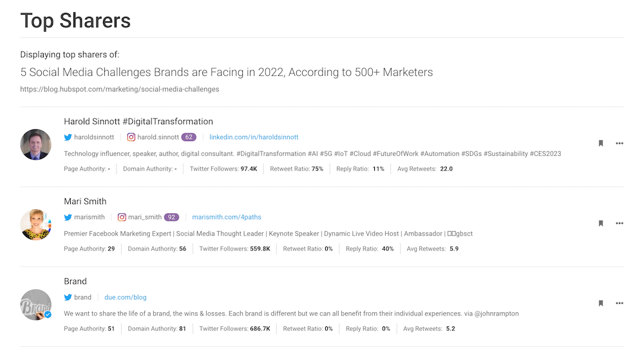Click Twitter bird icon beside brand handle
Screen dimensions: 644x347
(68, 297)
